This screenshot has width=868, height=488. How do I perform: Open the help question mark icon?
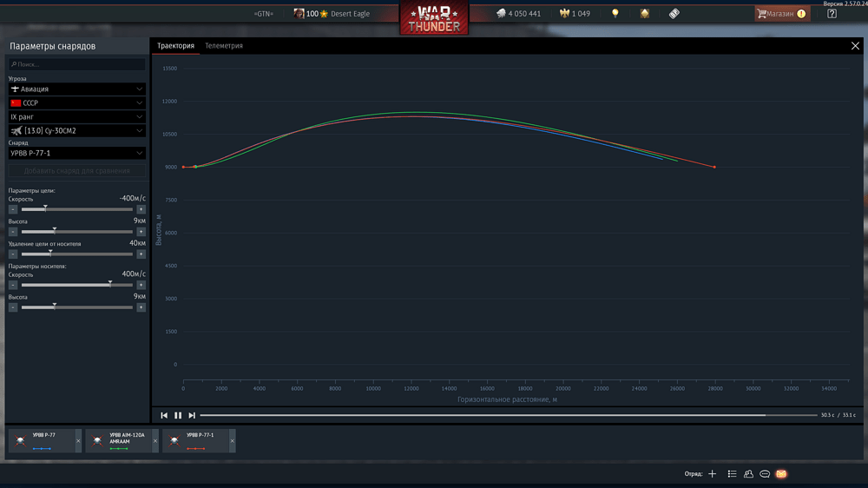pyautogui.click(x=832, y=13)
